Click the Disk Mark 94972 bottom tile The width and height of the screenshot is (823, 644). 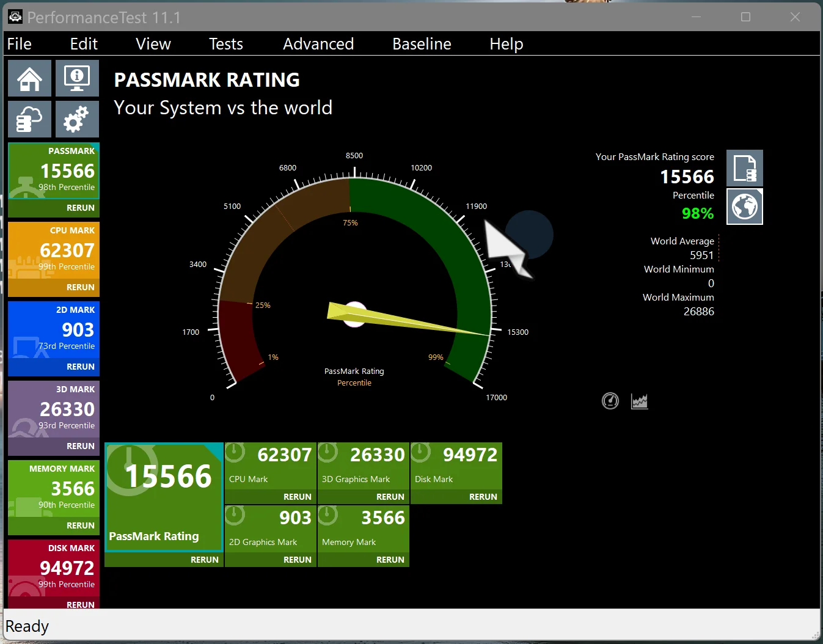click(456, 466)
